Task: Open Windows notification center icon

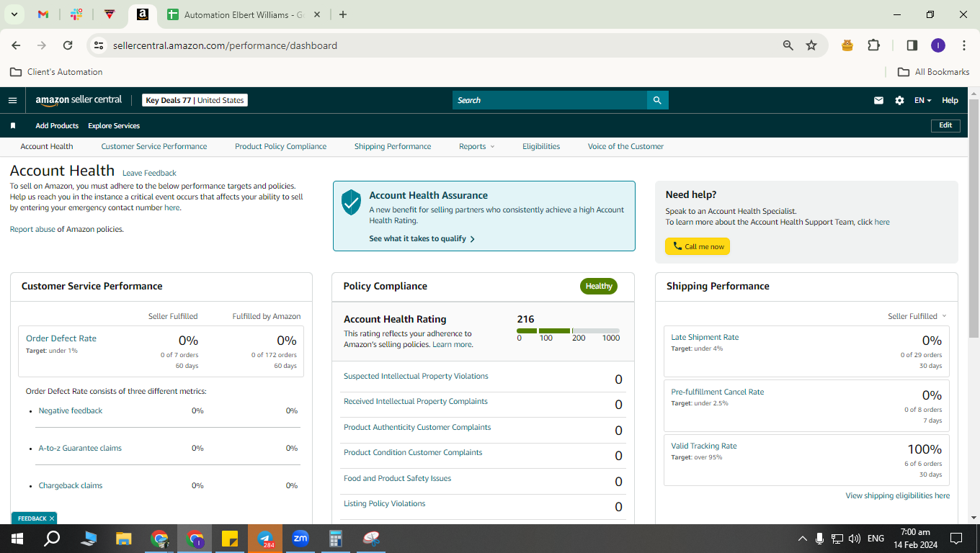Action: tap(956, 538)
